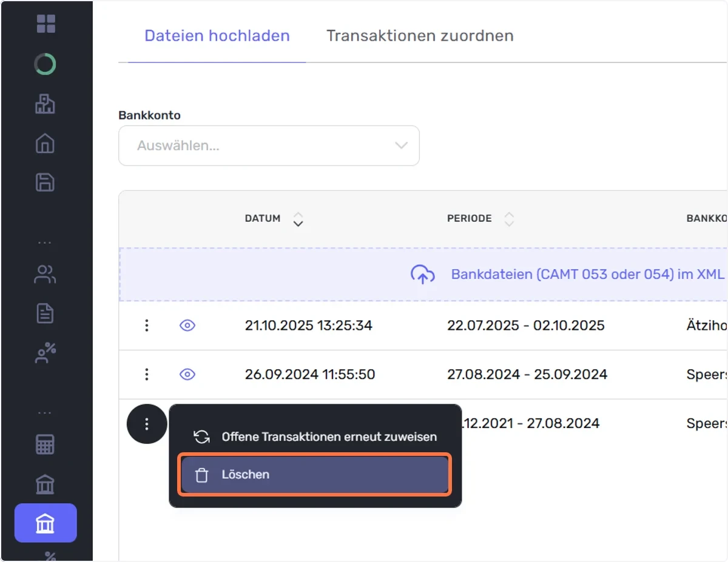Switch to Transaktionen zuordnen tab
This screenshot has width=728, height=562.
click(x=420, y=36)
